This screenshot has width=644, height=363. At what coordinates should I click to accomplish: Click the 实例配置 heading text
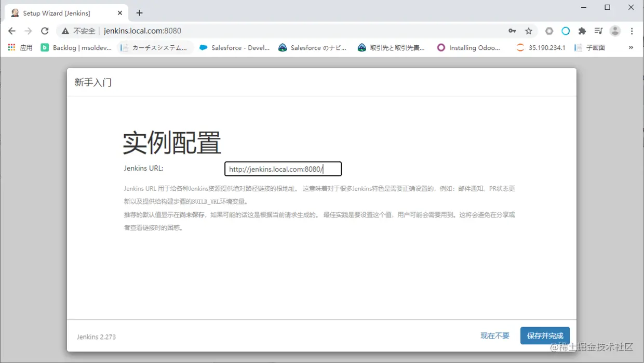pos(172,142)
